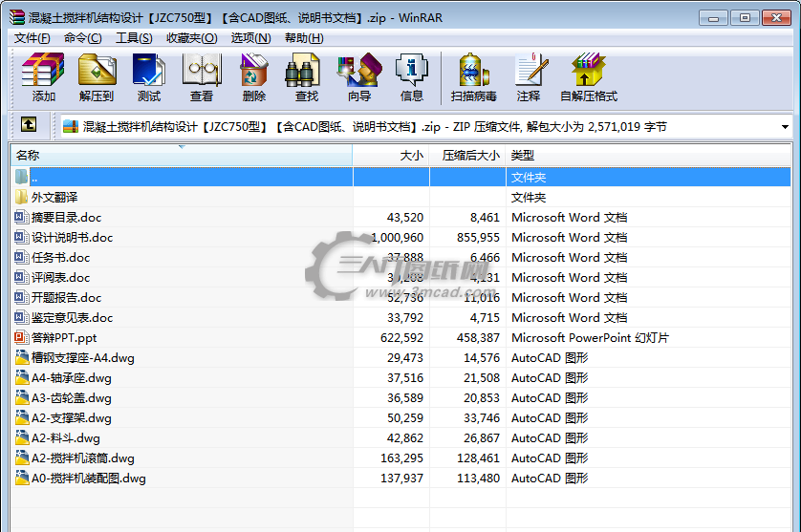Sort by the 大小 column header

(x=391, y=156)
